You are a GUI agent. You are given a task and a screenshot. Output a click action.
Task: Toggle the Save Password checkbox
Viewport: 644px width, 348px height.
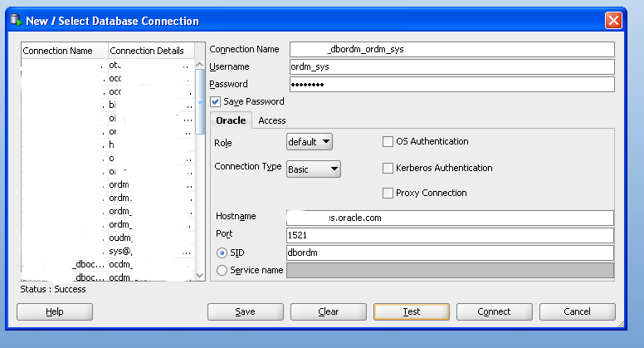click(x=216, y=101)
